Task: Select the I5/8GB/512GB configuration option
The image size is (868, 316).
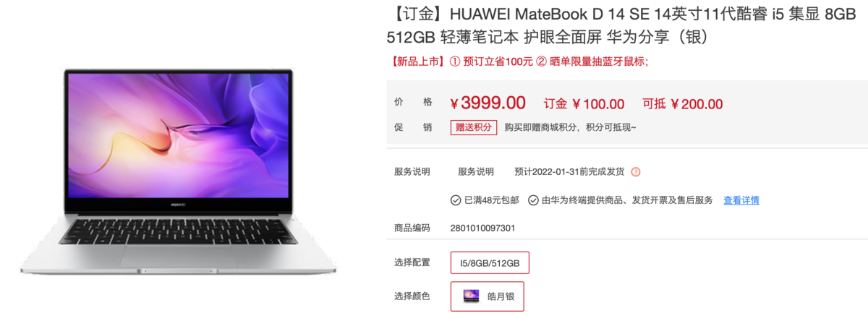Action: (x=490, y=262)
